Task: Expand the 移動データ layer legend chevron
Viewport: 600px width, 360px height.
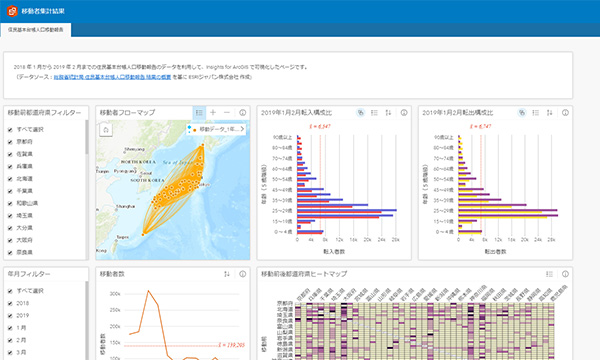Action: pos(242,129)
